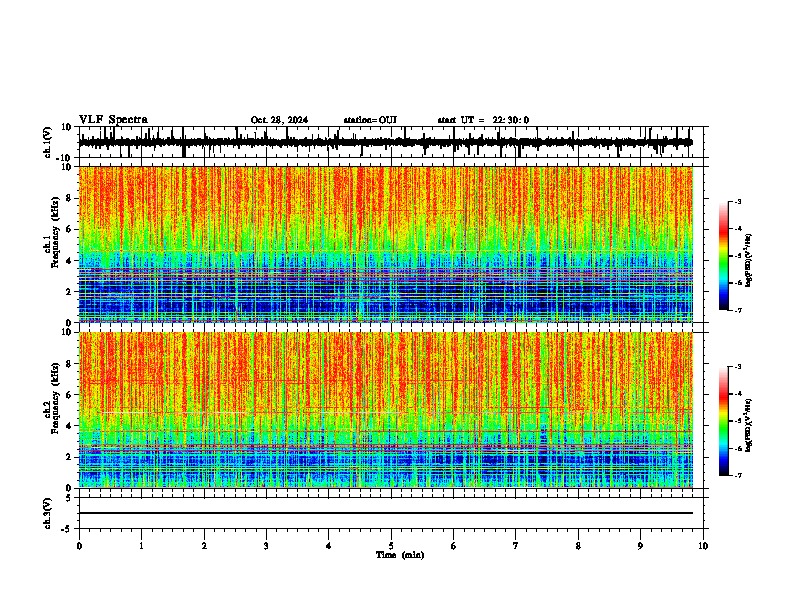Click the "ch.3(V)" axis label
Viewport: 792px width, 612px height.
tap(48, 513)
